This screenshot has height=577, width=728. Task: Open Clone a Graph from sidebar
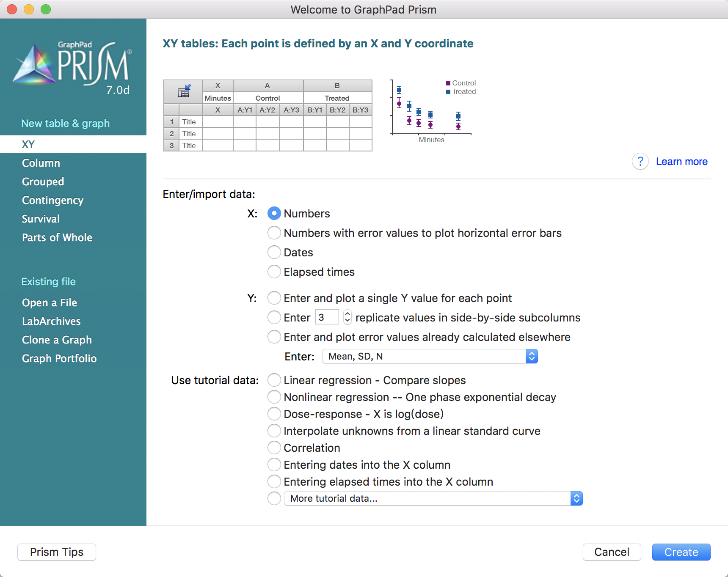coord(57,340)
